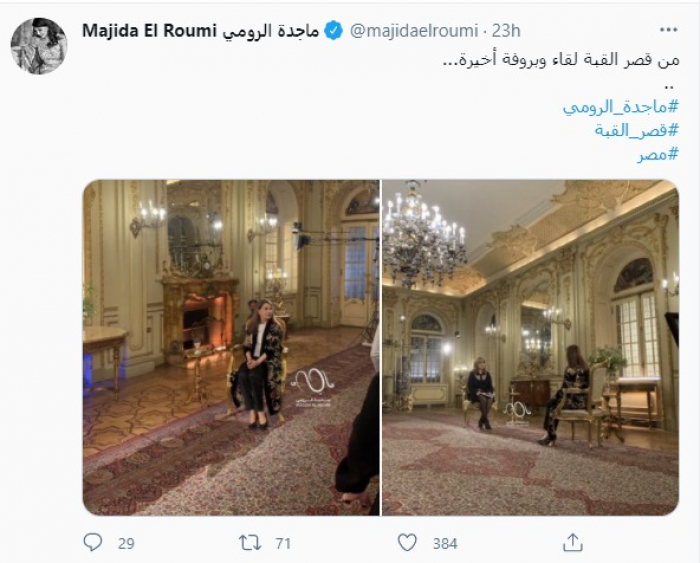700x563 pixels.
Task: Click the reply count 29
Action: (126, 543)
